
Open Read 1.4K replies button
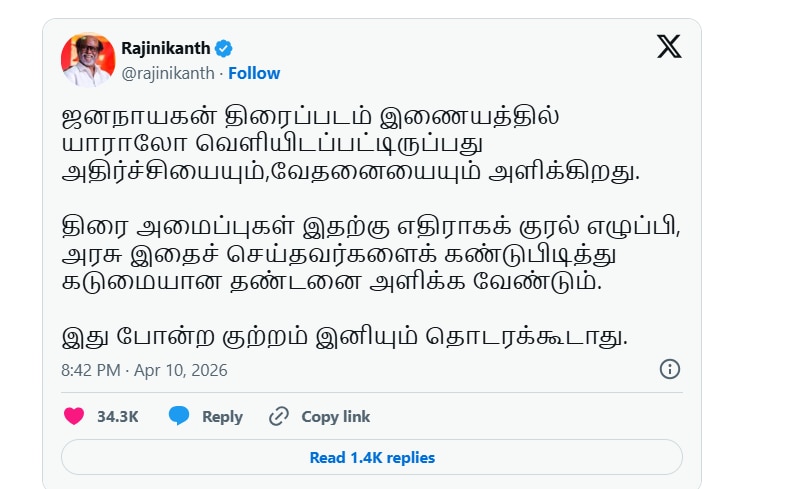[372, 457]
